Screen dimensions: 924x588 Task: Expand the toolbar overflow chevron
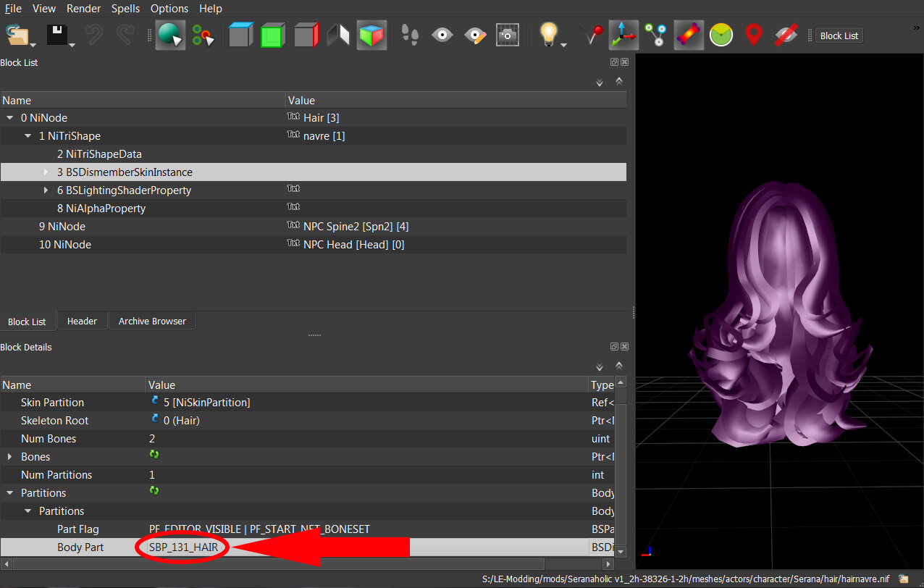pyautogui.click(x=916, y=28)
